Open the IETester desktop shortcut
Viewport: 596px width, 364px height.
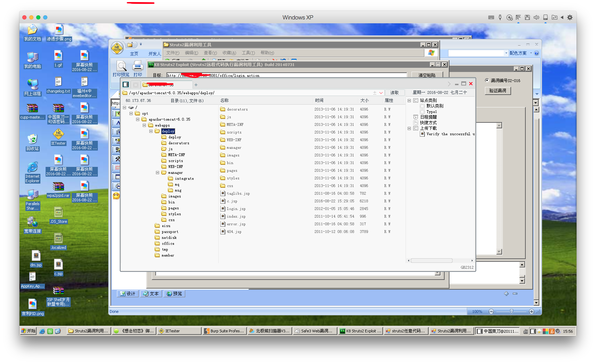click(x=58, y=137)
